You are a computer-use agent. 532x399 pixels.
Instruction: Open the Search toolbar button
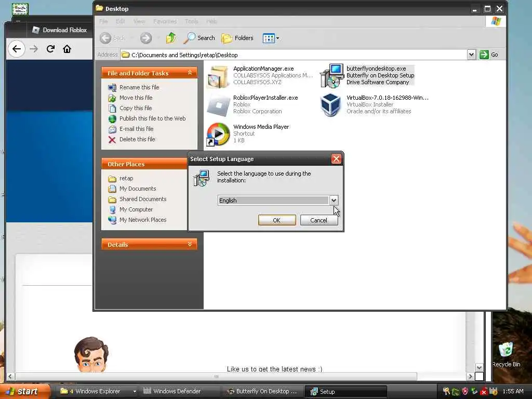coord(199,38)
